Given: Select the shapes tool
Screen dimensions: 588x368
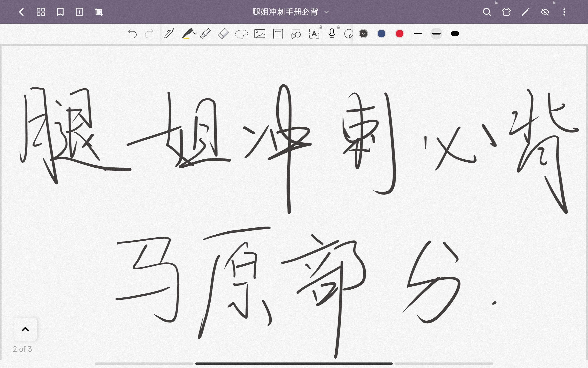Looking at the screenshot, I should [296, 34].
